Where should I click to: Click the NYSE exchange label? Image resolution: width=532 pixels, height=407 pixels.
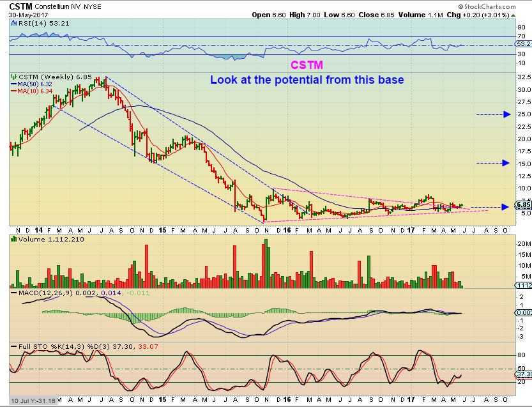click(92, 6)
